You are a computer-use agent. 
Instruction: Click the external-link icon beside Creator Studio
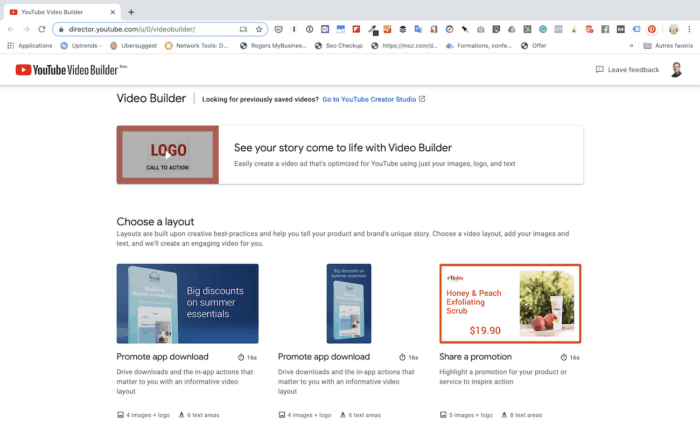422,99
